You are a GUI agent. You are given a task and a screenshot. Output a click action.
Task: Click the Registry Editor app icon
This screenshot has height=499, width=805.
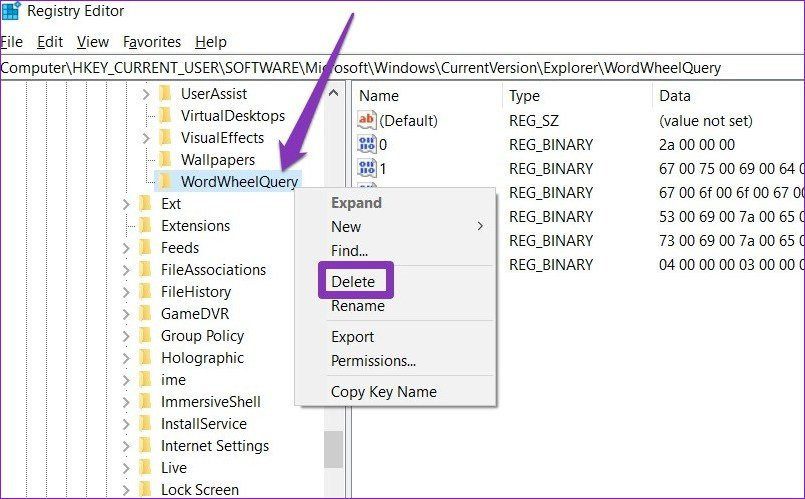click(10, 10)
